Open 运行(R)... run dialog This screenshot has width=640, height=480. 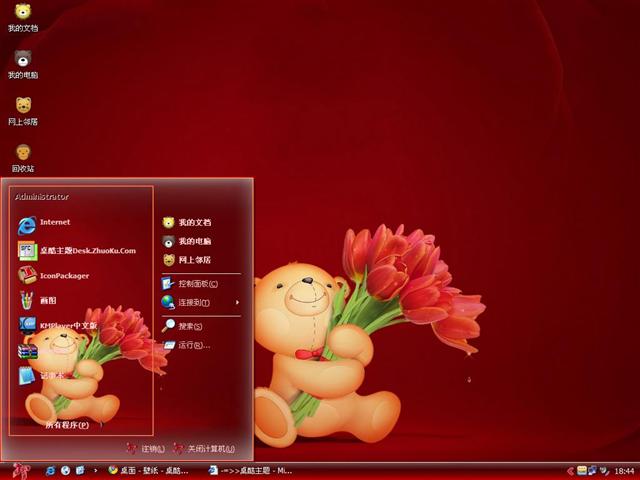click(186, 345)
